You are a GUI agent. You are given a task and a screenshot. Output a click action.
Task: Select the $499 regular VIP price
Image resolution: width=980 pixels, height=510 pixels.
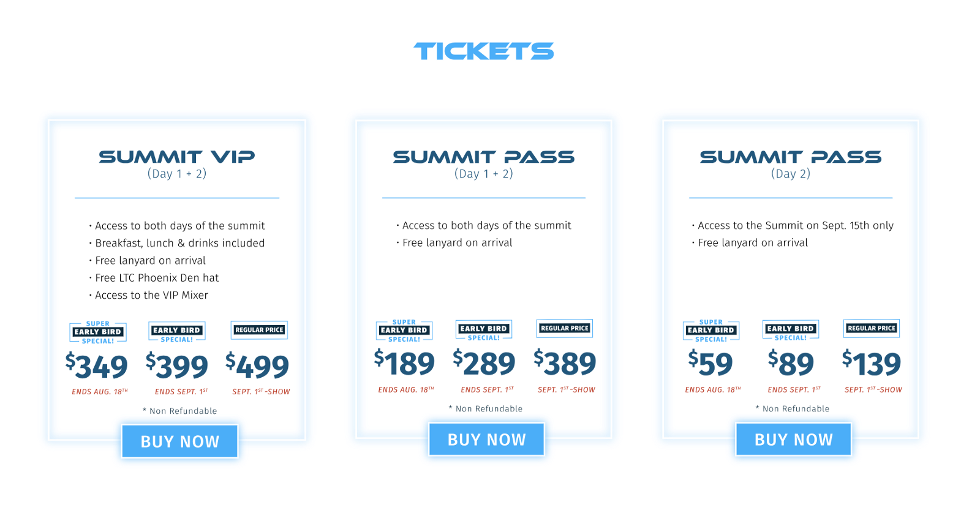click(257, 366)
